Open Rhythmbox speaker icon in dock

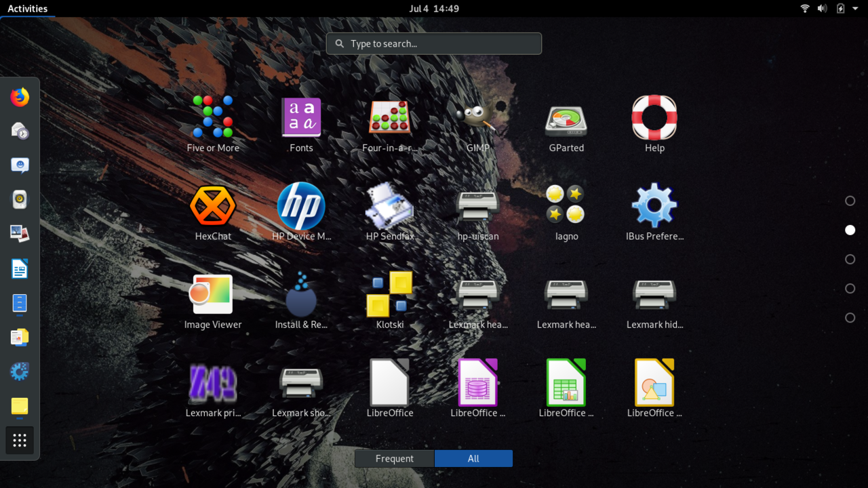pos(20,200)
